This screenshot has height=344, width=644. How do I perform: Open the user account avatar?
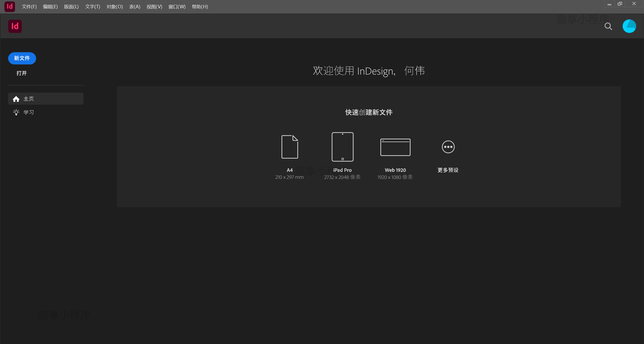[x=629, y=26]
